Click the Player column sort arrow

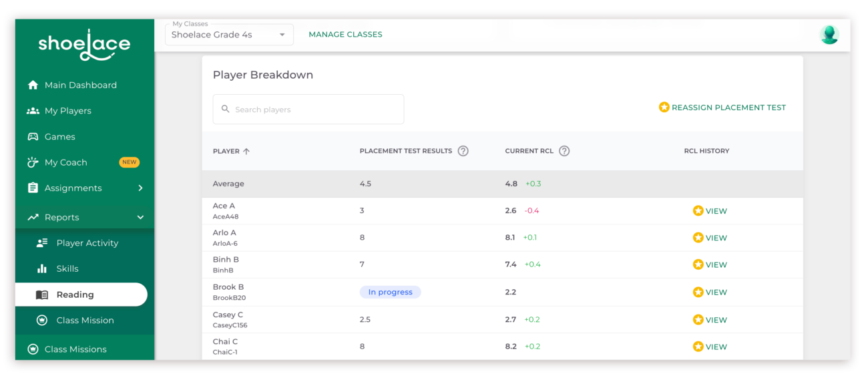(246, 152)
